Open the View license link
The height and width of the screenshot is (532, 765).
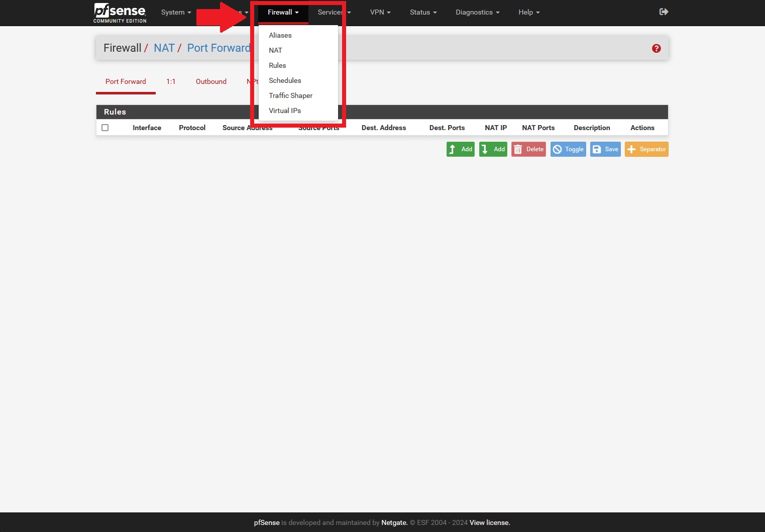[x=490, y=522]
